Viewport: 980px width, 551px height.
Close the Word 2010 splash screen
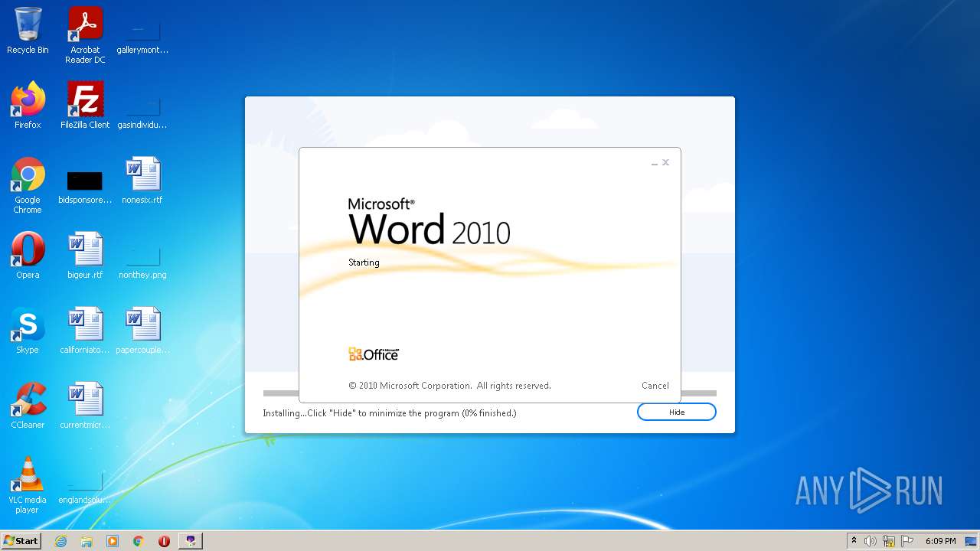coord(666,162)
